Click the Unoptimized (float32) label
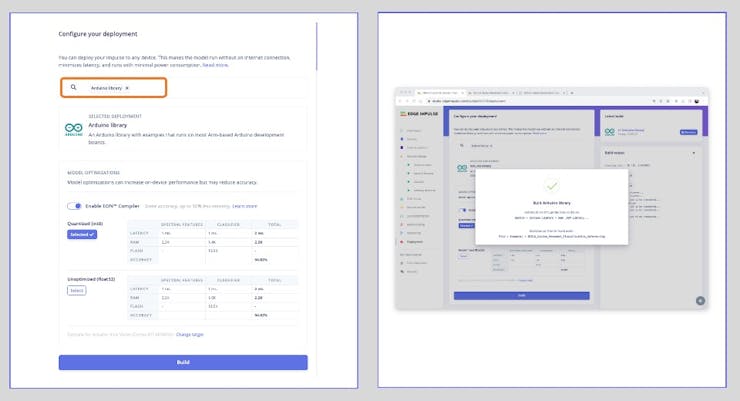 click(91, 279)
